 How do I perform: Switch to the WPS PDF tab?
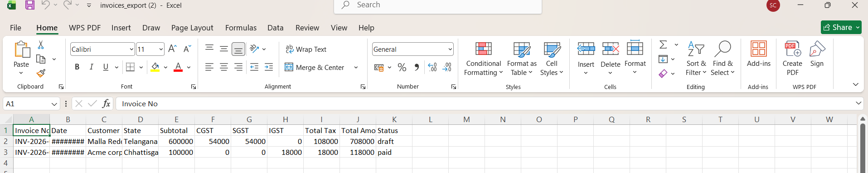click(x=85, y=28)
